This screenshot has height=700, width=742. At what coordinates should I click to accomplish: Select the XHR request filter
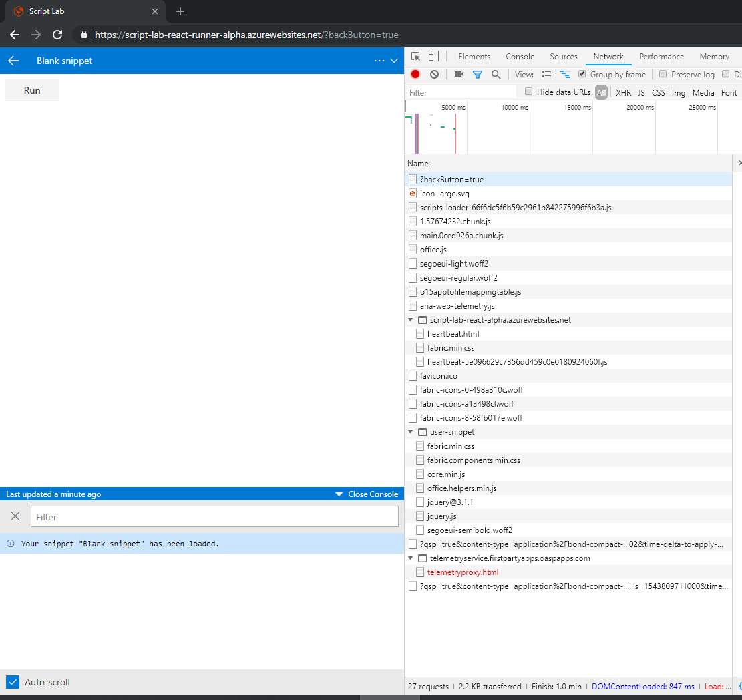click(x=622, y=92)
